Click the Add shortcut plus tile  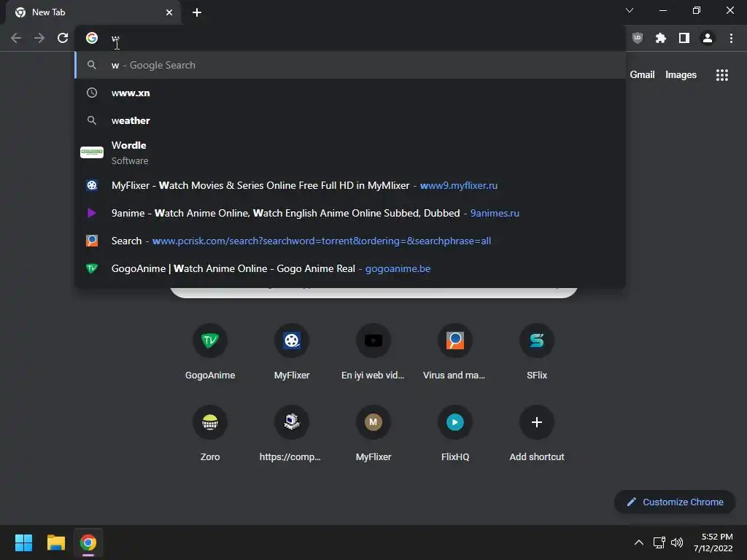point(537,433)
